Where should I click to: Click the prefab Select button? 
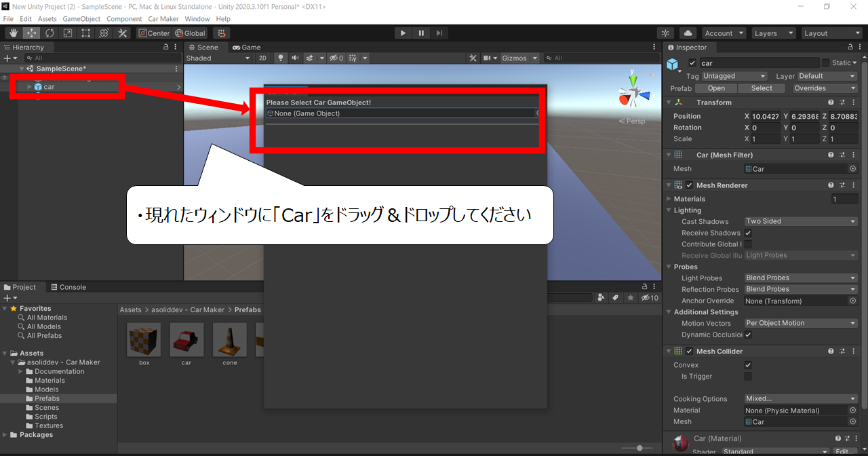(x=762, y=88)
